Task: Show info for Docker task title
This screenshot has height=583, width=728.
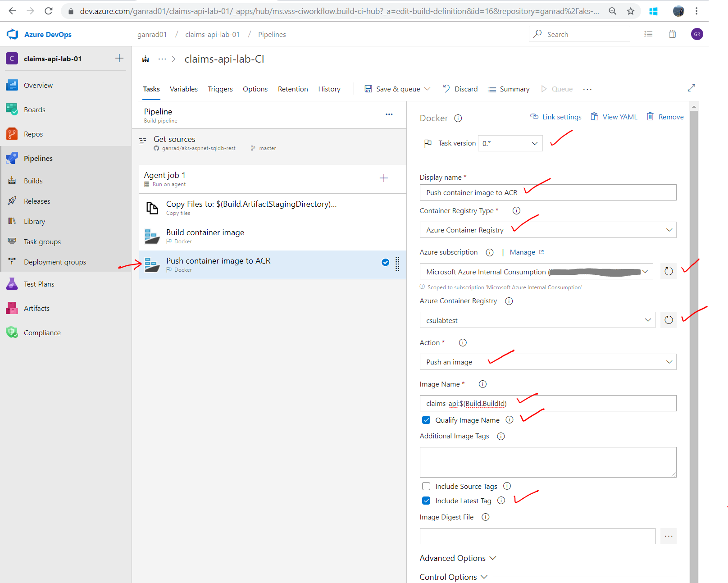Action: coord(458,118)
